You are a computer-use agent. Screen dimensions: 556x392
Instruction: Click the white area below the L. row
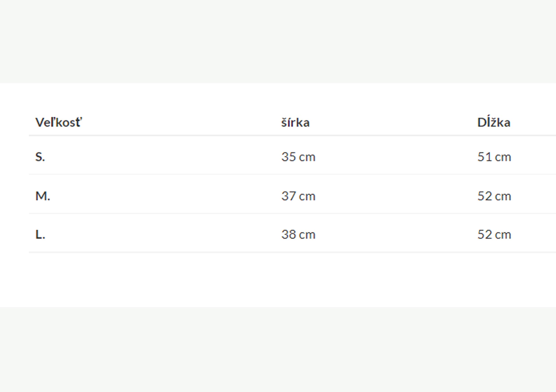pos(278,279)
